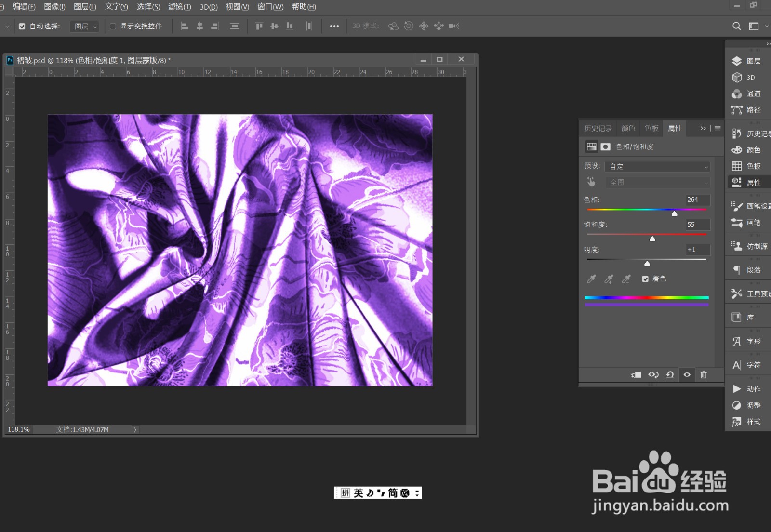Click the 色相 hue slider handle
Screen dimensions: 771x532
(x=674, y=213)
